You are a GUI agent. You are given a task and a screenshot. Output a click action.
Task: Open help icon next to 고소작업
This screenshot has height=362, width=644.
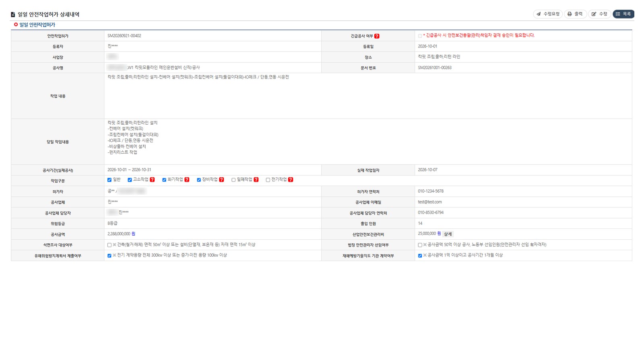[x=152, y=180]
